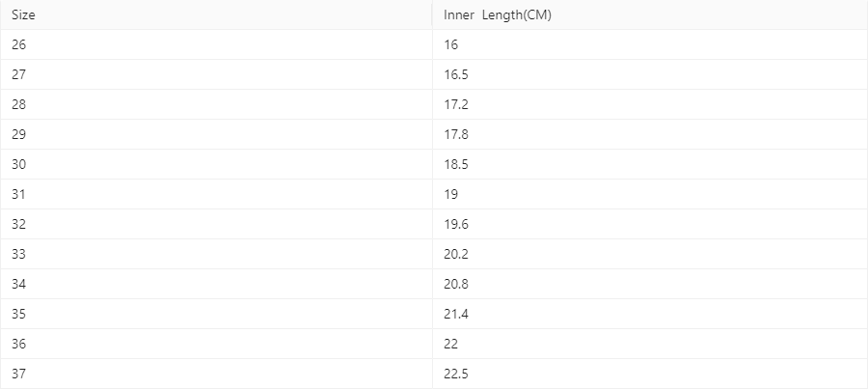Select the size 27 cell
The image size is (868, 389).
19,75
